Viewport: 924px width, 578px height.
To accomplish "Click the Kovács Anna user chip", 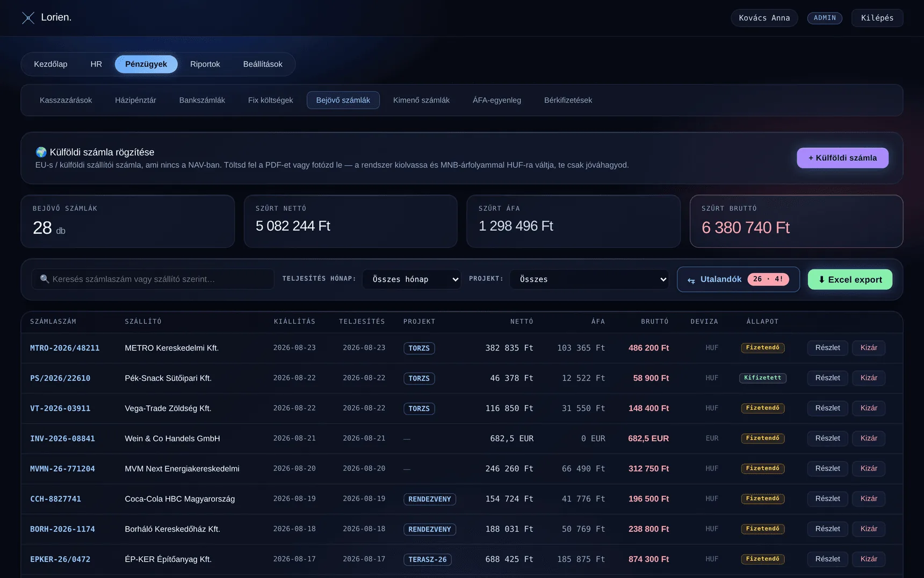I will coord(764,18).
